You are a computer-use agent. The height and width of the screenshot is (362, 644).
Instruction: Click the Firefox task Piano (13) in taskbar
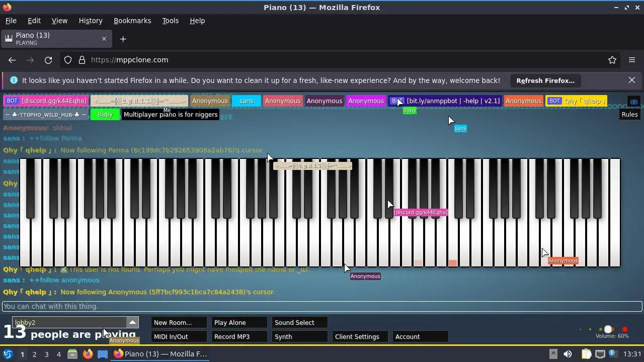(x=160, y=354)
